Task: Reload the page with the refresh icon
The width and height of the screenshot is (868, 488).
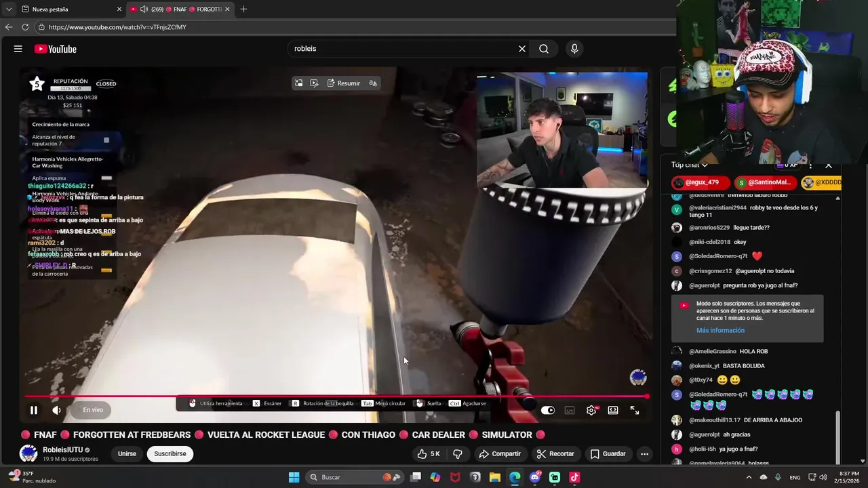Action: [x=25, y=27]
